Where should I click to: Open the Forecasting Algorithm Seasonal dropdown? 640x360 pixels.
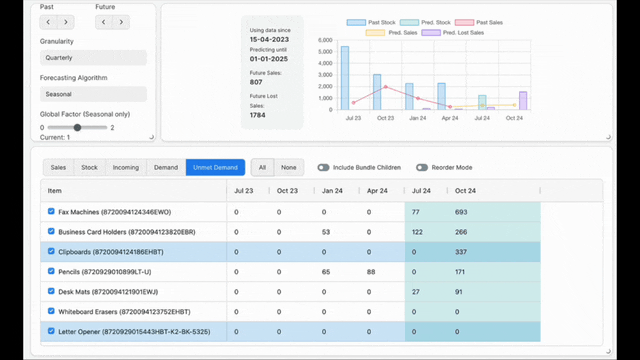(93, 94)
